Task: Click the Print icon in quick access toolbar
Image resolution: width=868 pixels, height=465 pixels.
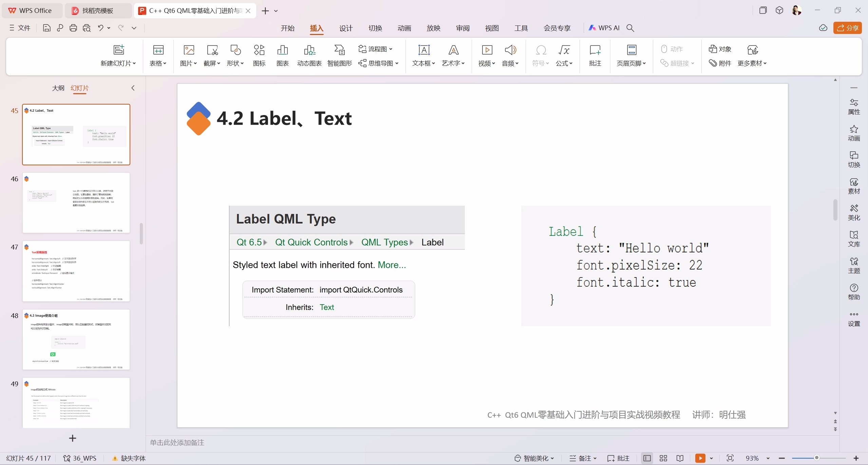Action: tap(73, 28)
